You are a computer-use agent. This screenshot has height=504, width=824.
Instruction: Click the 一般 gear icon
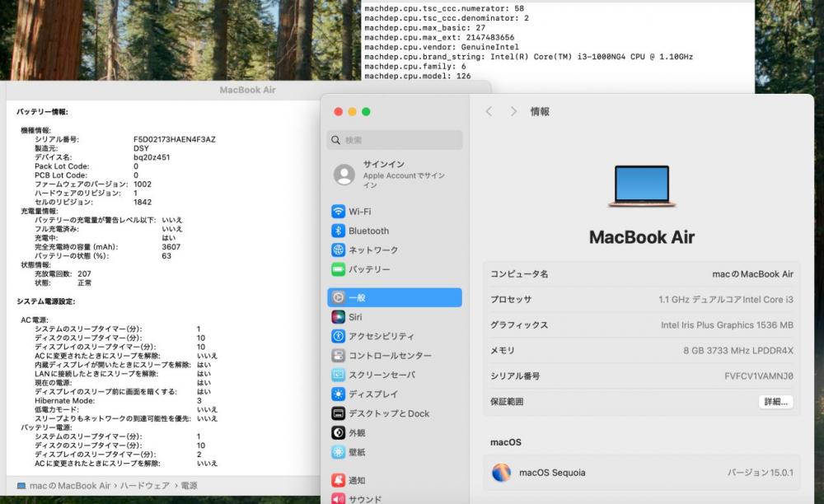(x=339, y=297)
